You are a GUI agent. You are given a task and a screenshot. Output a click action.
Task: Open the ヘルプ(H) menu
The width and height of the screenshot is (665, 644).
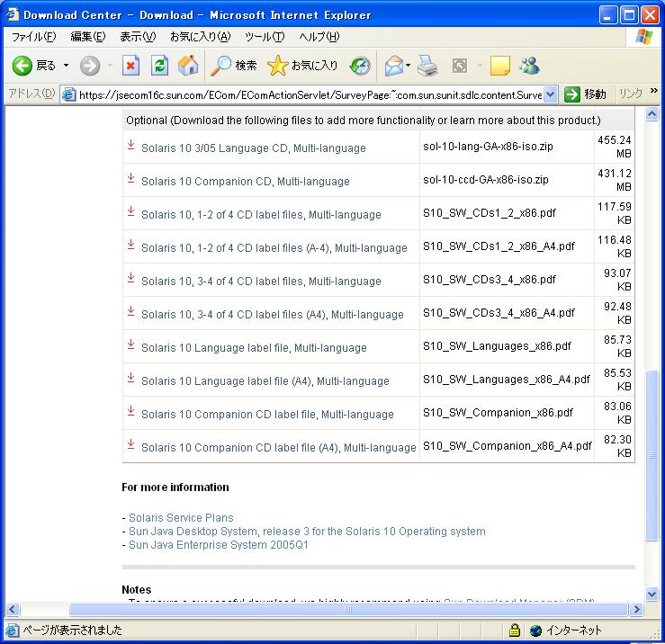(x=319, y=37)
